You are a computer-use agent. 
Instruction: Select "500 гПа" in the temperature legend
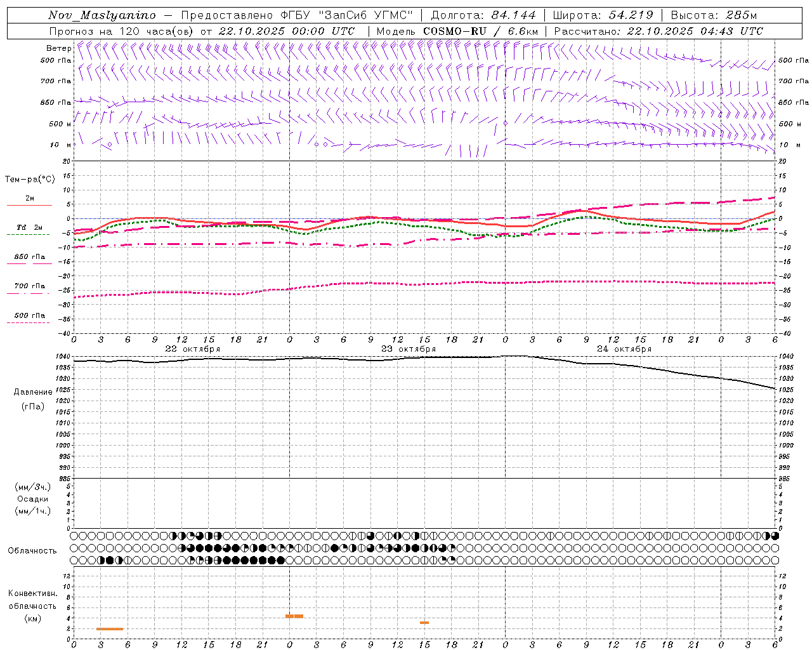point(30,315)
